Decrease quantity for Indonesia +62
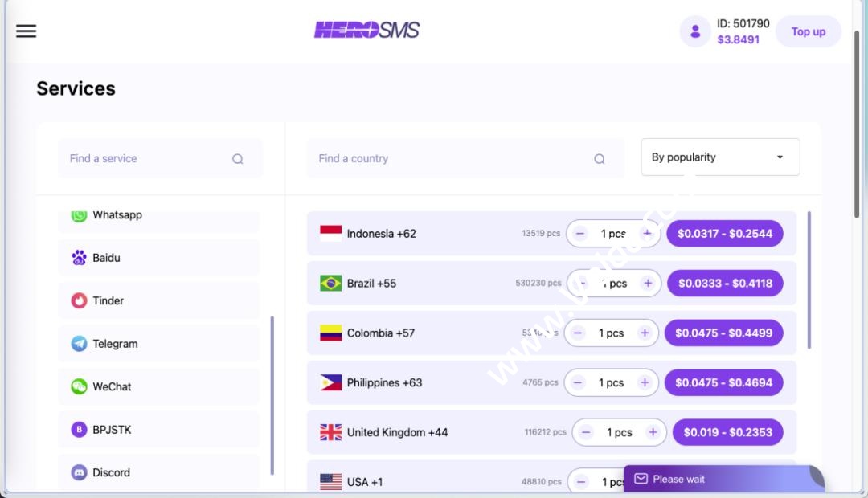The image size is (868, 498). point(580,234)
